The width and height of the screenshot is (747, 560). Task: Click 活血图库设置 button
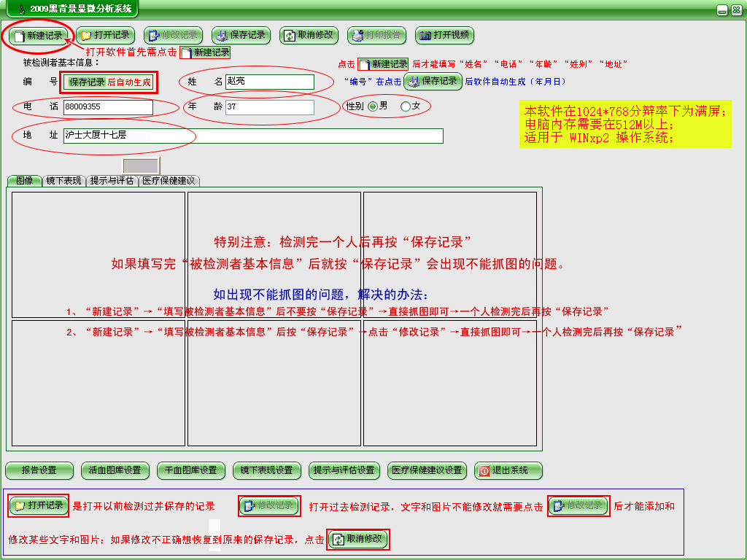[115, 470]
